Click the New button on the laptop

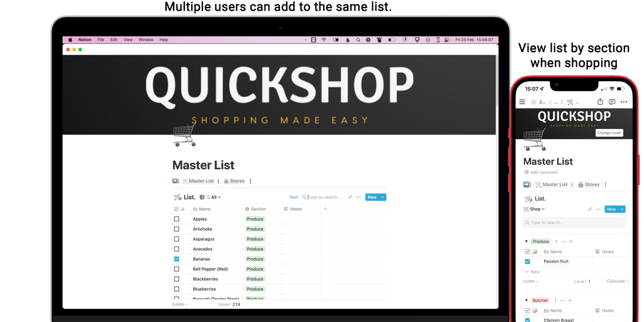(x=372, y=197)
